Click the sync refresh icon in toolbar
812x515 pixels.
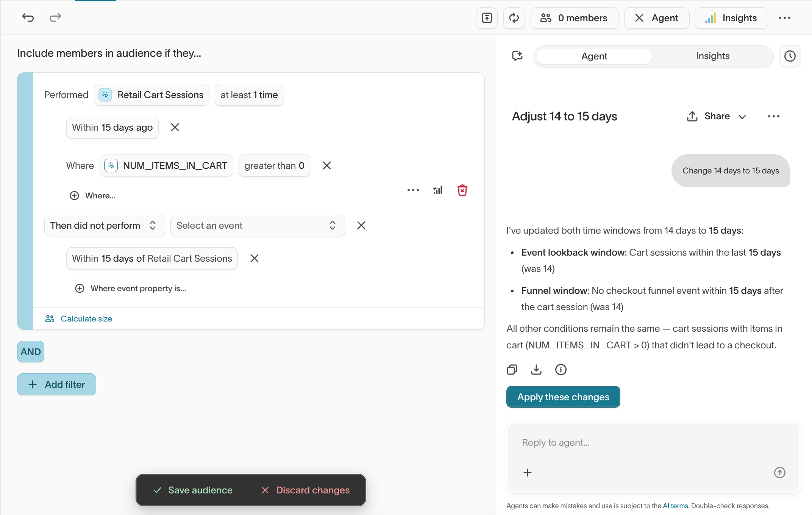(x=514, y=18)
